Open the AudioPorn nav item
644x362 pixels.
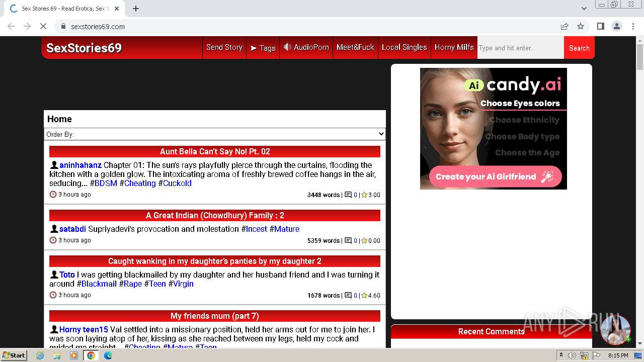306,47
